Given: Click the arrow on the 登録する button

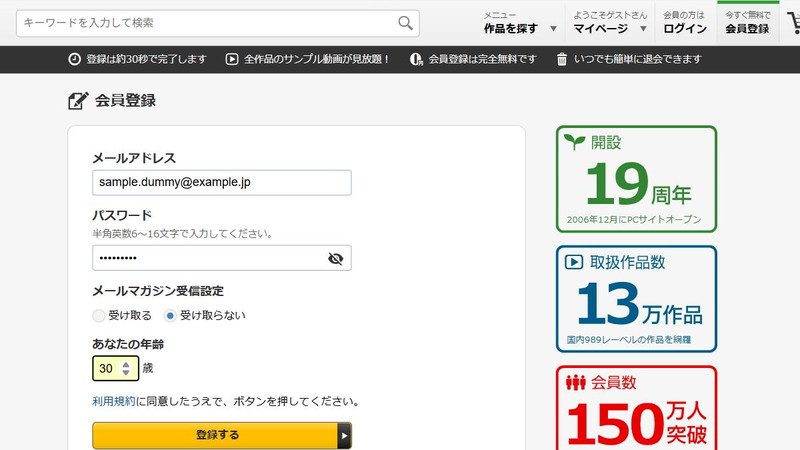Looking at the screenshot, I should point(344,435).
